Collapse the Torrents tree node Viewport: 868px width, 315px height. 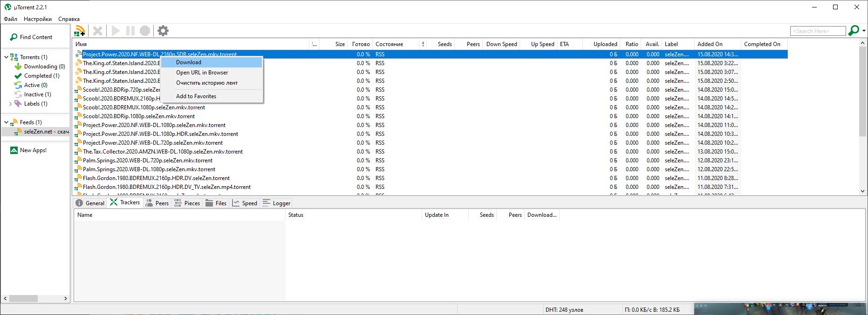[x=6, y=57]
